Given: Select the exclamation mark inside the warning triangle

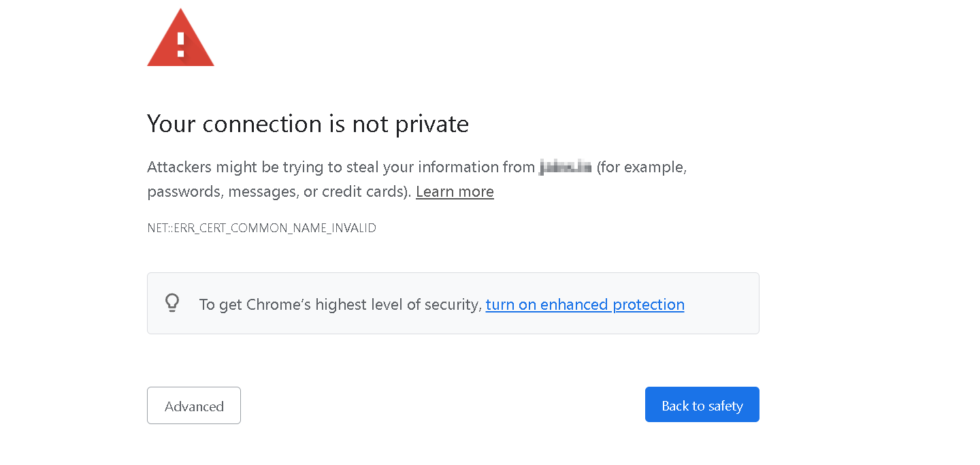Looking at the screenshot, I should pos(180,42).
